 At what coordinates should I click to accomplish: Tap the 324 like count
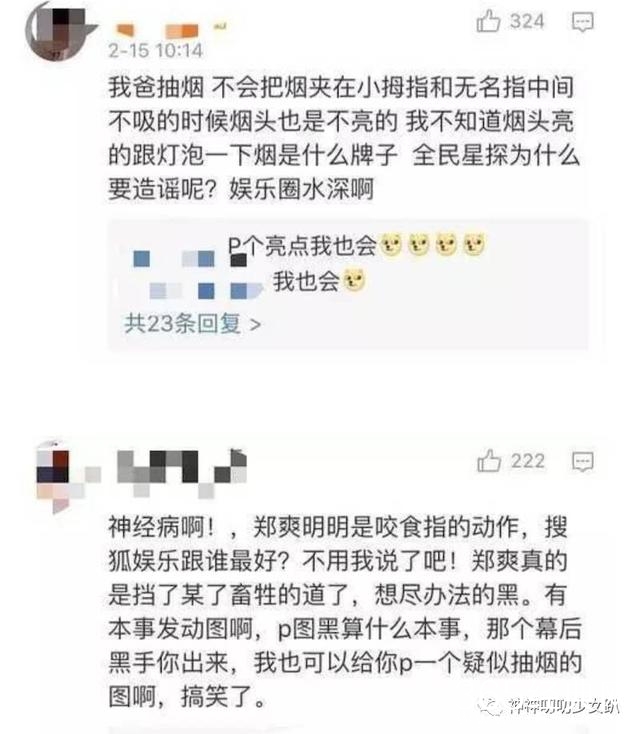527,22
